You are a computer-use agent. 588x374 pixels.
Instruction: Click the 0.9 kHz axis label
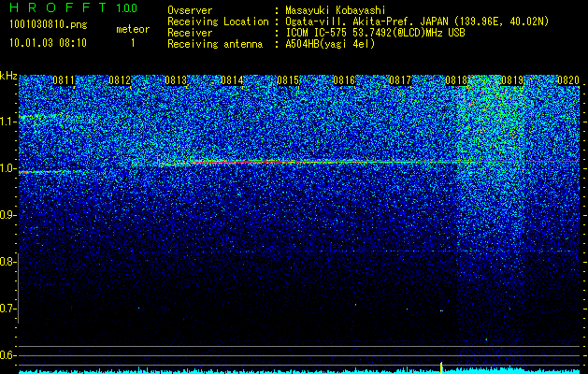tap(7, 215)
